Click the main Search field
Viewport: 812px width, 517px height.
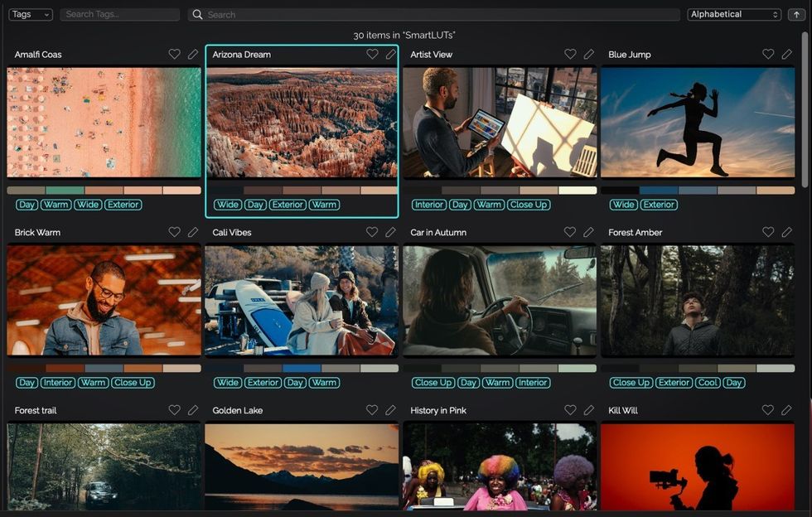point(434,15)
